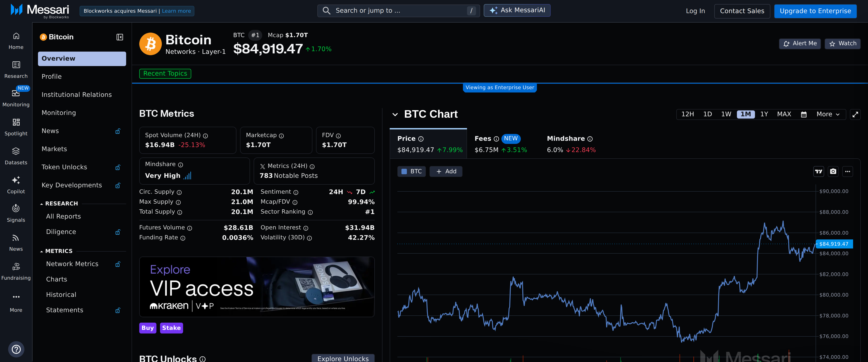Select 1Y chart timeframe
Image resolution: width=868 pixels, height=362 pixels.
click(x=764, y=114)
